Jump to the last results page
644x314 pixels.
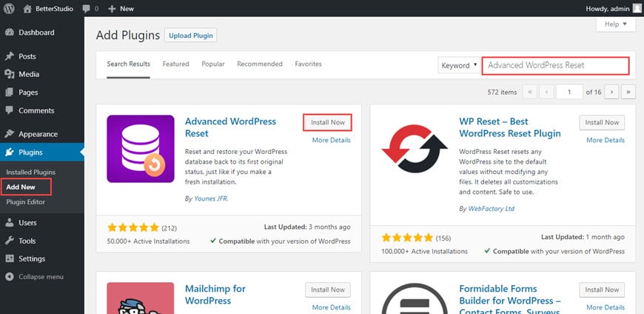(628, 92)
